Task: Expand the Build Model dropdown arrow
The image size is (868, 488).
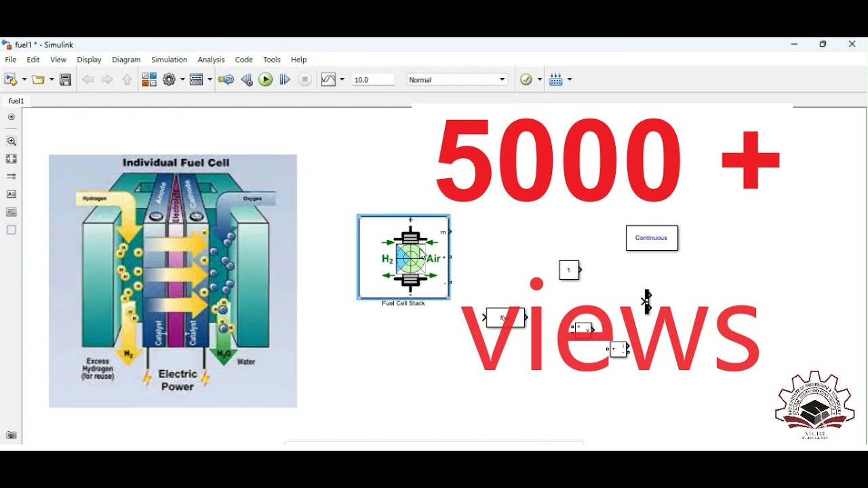Action: 570,80
